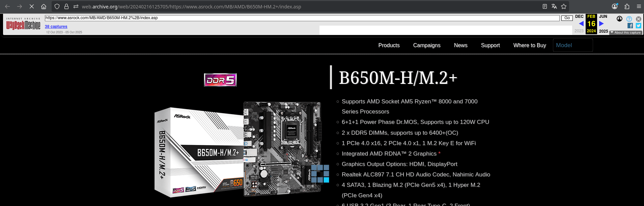Open Wayback Machine logo home
The width and height of the screenshot is (644, 206).
click(x=23, y=24)
